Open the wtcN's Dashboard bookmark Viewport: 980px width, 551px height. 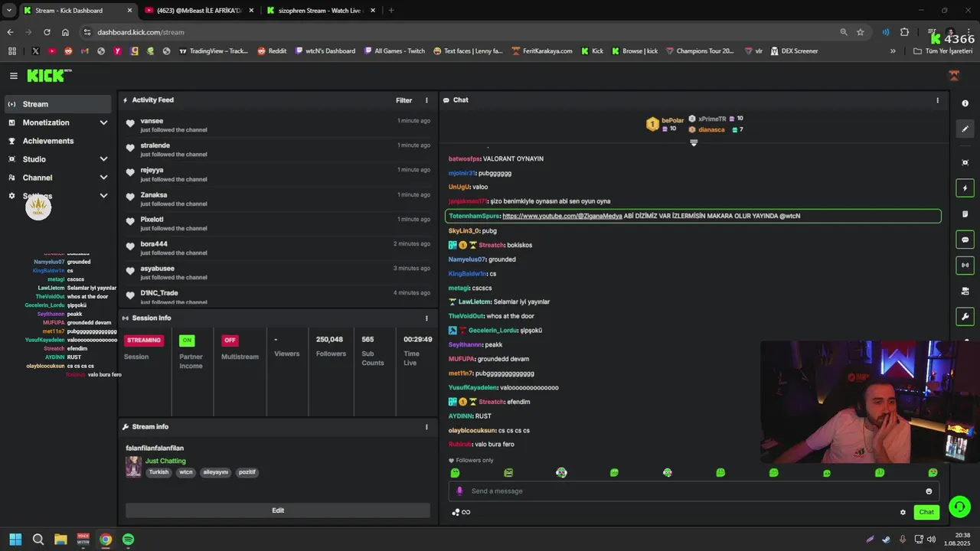tap(325, 51)
